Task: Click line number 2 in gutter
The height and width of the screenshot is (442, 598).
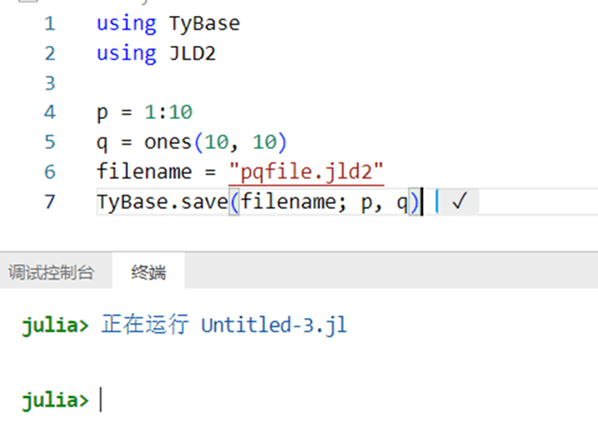Action: tap(50, 53)
